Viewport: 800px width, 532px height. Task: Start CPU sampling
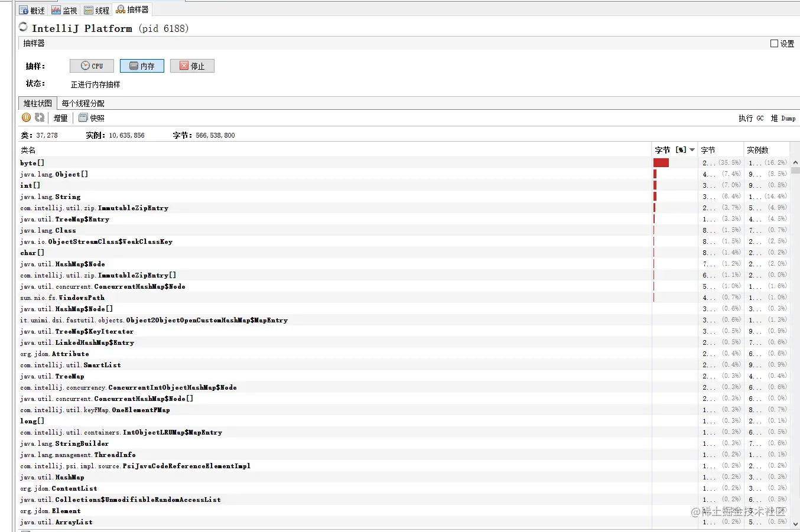click(x=92, y=66)
